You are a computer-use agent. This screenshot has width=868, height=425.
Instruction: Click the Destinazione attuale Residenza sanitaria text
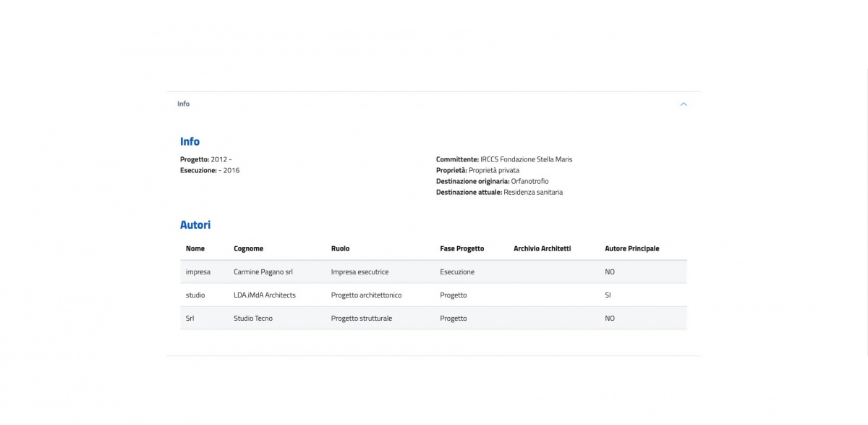coord(499,192)
